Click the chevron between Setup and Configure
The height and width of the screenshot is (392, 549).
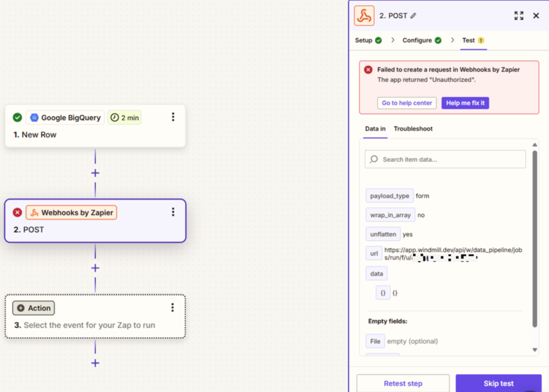click(393, 40)
